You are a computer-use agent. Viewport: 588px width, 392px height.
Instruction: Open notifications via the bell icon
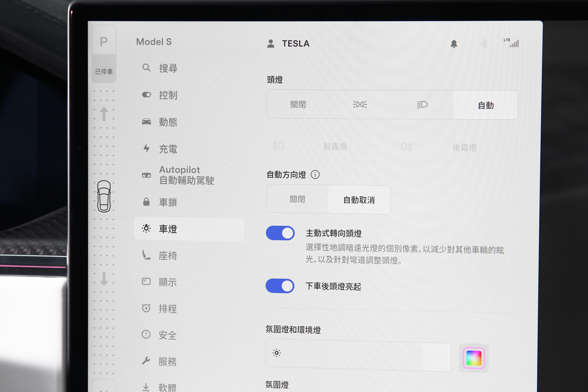454,44
